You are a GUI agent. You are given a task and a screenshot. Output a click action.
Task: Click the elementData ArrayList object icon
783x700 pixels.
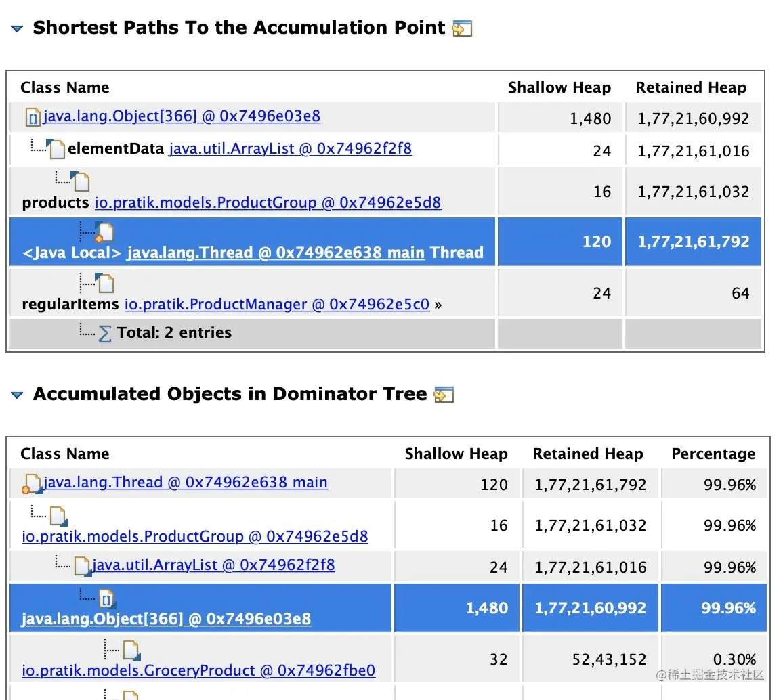point(57,148)
